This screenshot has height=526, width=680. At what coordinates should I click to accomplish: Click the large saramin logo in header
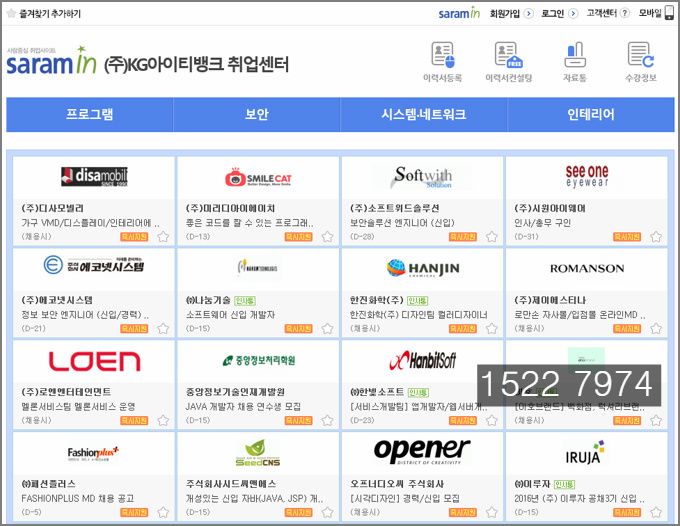(x=51, y=61)
